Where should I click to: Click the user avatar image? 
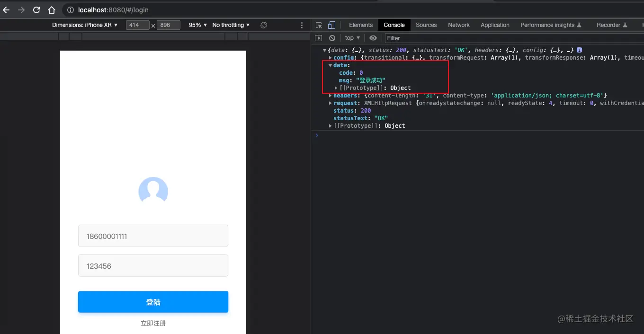153,190
